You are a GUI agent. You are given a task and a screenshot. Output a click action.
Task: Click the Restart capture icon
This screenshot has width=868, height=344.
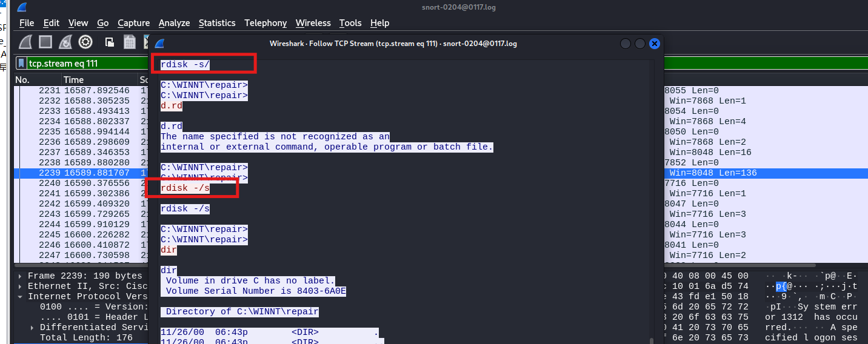click(x=65, y=42)
